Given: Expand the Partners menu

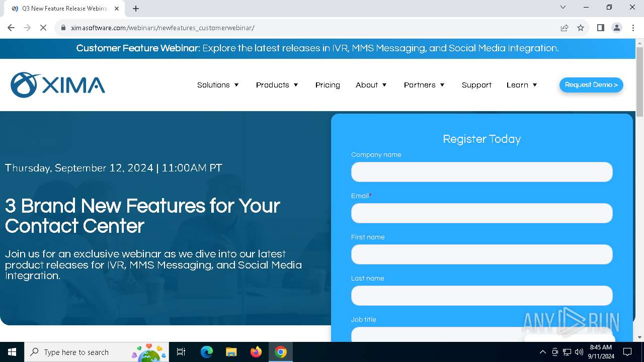Looking at the screenshot, I should point(425,85).
